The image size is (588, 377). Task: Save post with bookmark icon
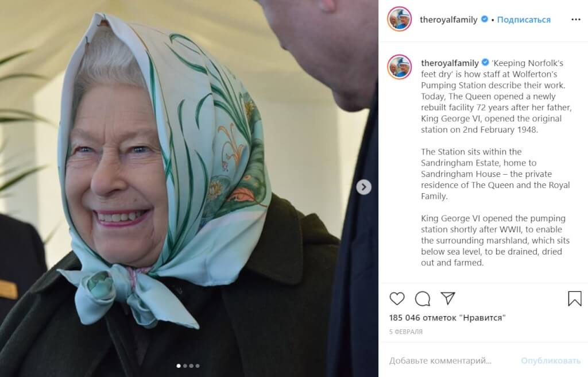click(x=574, y=299)
